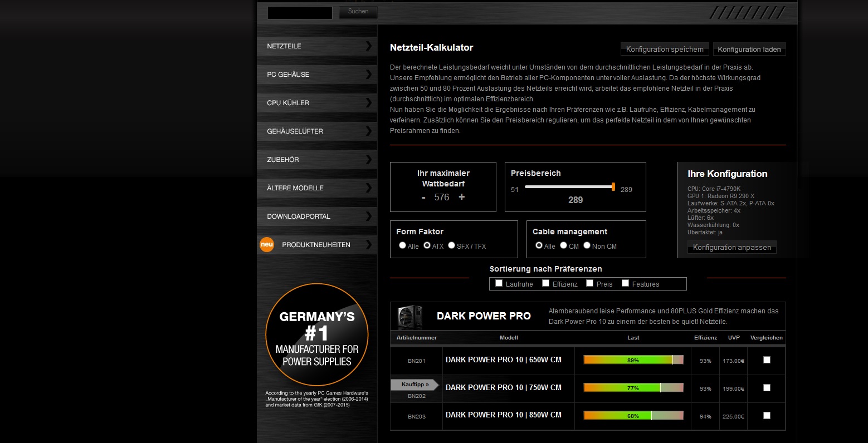868x443 pixels.
Task: Select SFX / TFX form factor
Action: coord(451,245)
